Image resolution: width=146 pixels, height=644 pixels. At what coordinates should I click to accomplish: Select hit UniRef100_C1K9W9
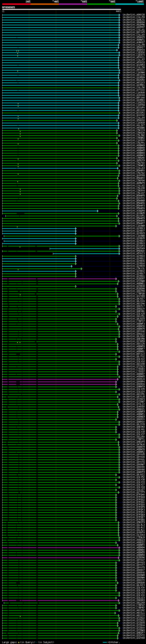point(134,226)
